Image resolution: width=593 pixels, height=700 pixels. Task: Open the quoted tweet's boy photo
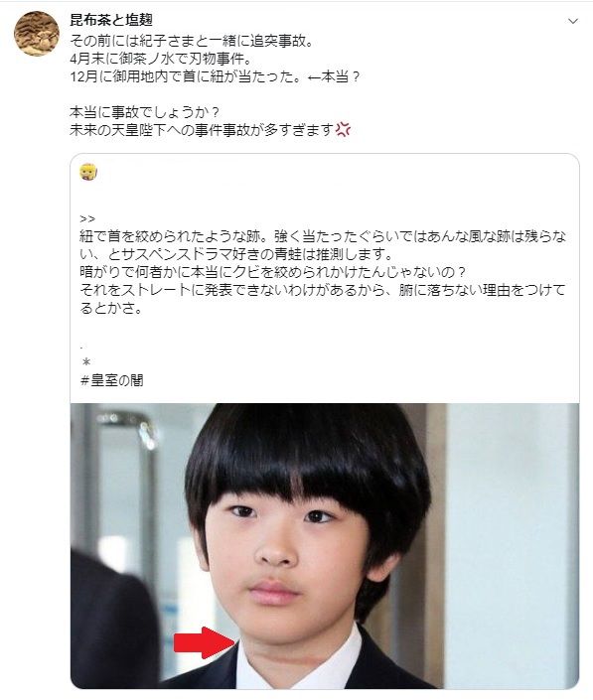pos(325,546)
